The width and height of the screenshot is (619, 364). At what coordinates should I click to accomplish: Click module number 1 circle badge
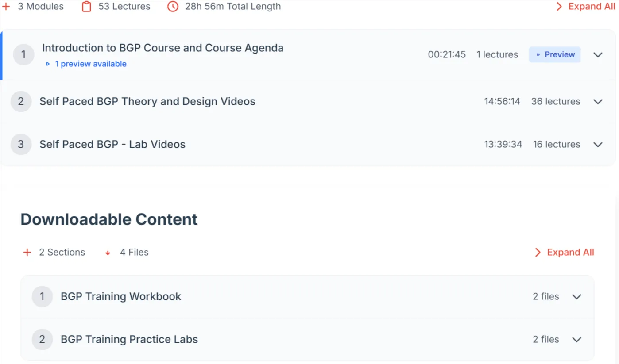pyautogui.click(x=23, y=55)
